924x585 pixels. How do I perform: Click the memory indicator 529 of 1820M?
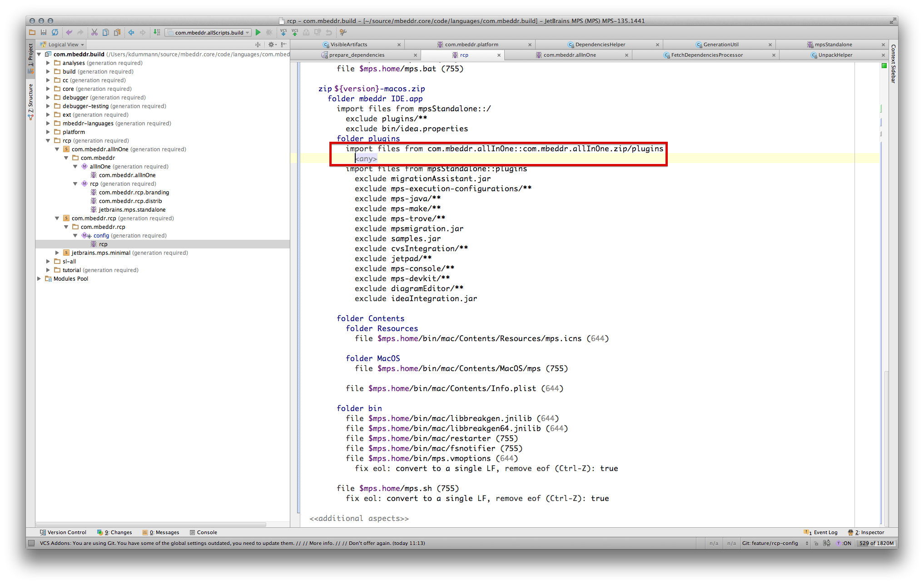pyautogui.click(x=876, y=543)
